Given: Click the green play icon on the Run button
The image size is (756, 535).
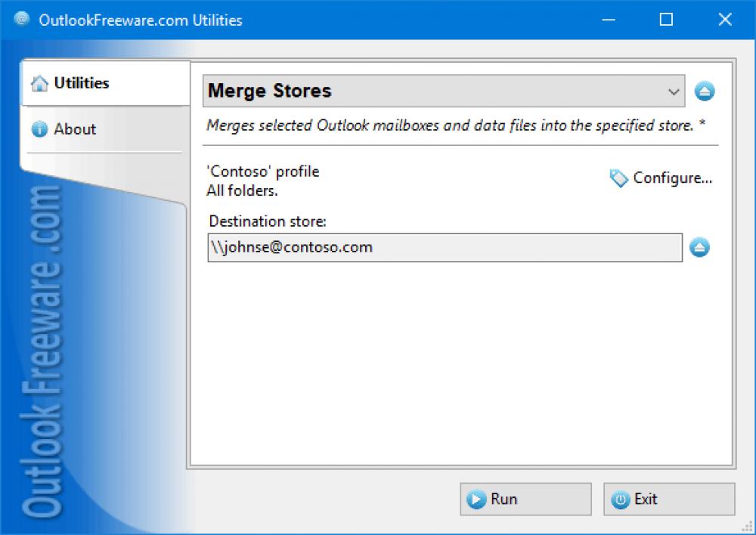Looking at the screenshot, I should pyautogui.click(x=476, y=499).
